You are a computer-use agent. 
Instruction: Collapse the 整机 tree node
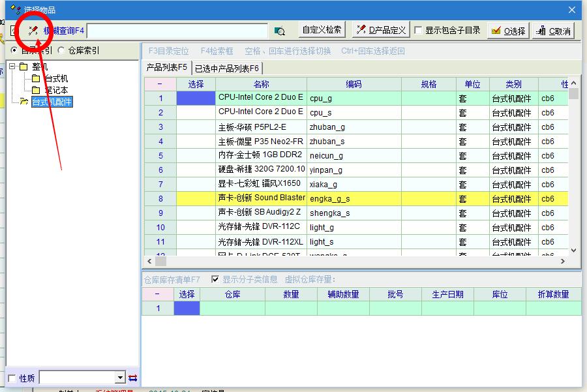12,67
